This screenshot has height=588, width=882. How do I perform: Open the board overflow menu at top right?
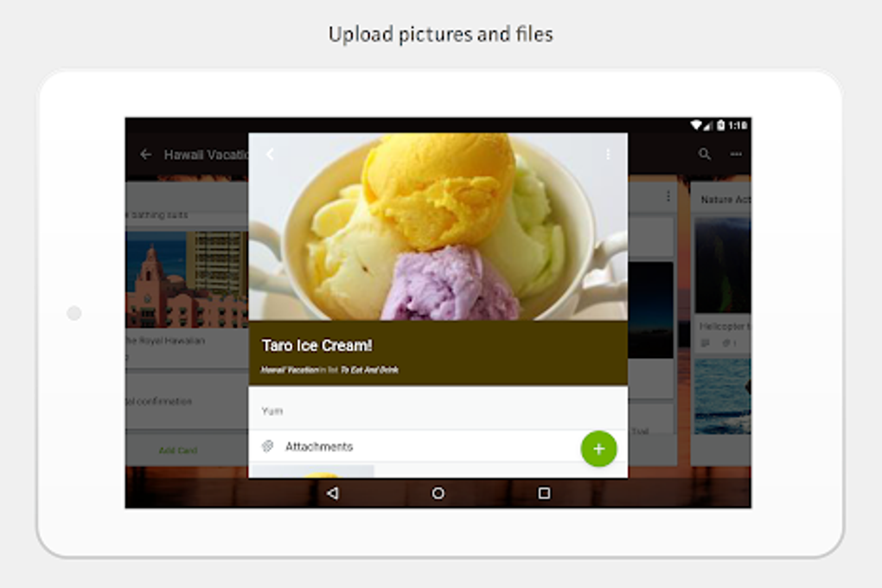(737, 154)
